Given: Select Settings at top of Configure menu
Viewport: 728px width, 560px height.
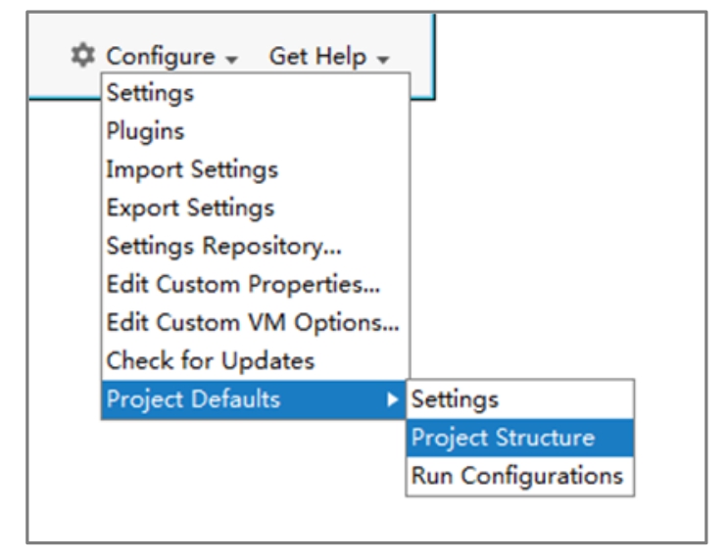Looking at the screenshot, I should click(150, 94).
